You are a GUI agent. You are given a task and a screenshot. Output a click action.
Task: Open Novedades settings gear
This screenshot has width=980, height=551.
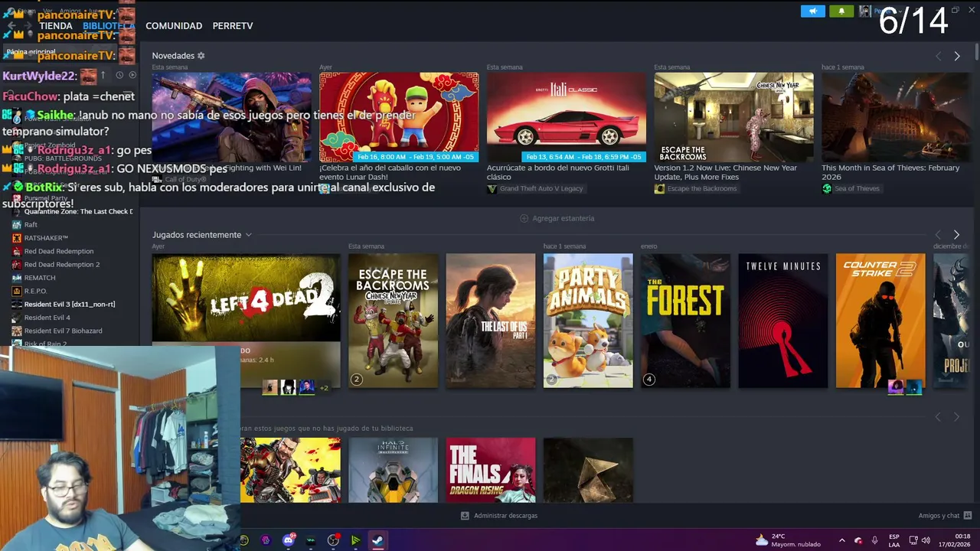(201, 56)
